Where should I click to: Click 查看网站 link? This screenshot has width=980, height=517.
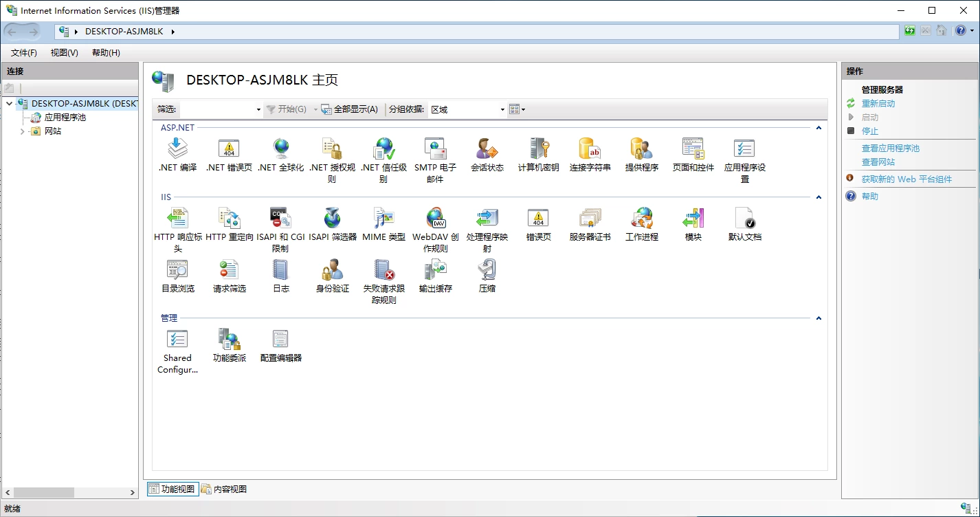point(878,162)
